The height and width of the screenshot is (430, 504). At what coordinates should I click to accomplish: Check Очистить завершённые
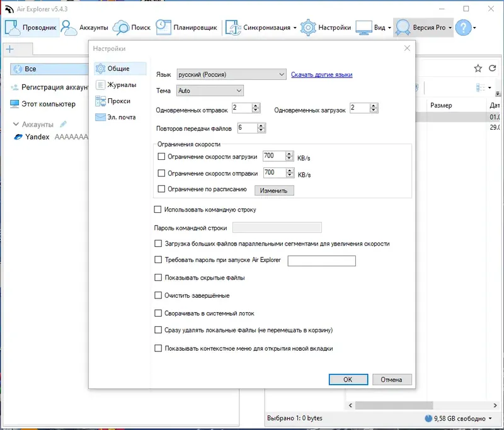point(158,295)
